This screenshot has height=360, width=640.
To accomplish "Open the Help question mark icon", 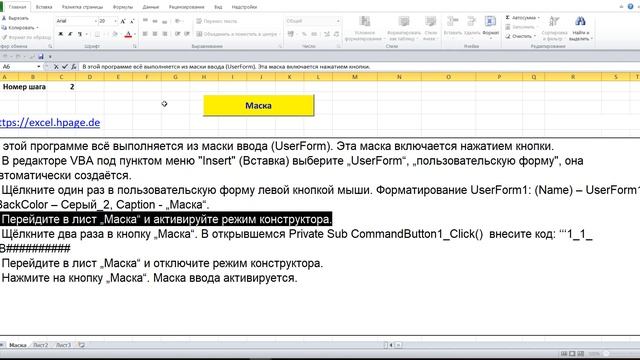I will [630, 7].
